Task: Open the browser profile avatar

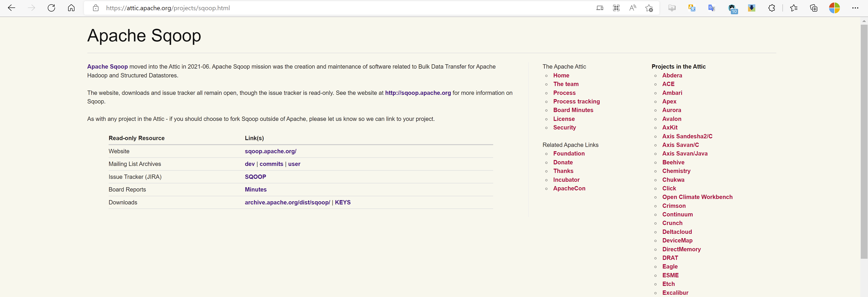Action: 834,8
